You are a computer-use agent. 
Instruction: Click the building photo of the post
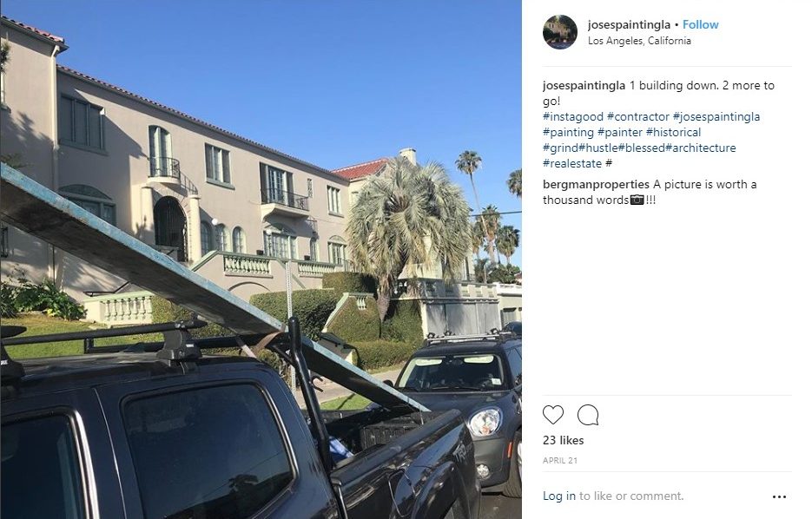(261, 259)
